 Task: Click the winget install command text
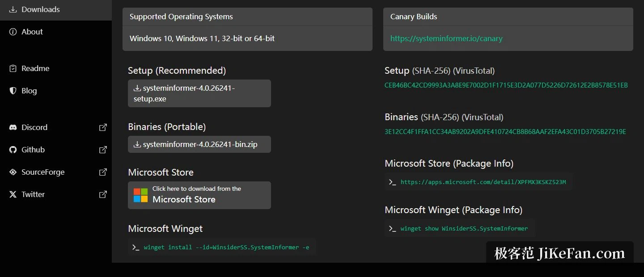tap(226, 247)
